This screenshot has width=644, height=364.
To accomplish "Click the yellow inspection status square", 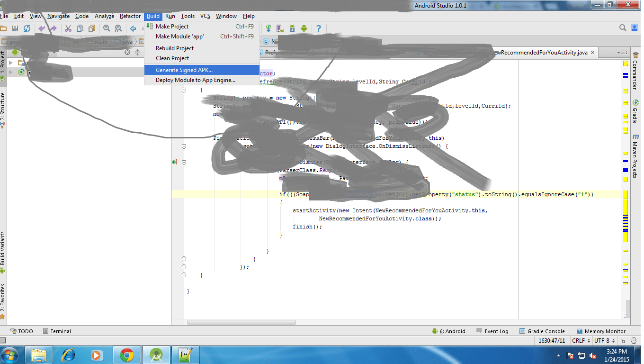I will click(626, 63).
